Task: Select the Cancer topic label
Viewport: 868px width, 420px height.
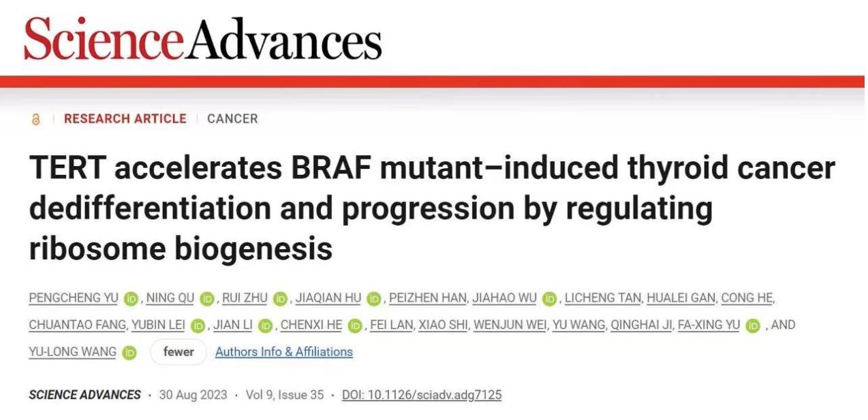Action: [232, 118]
